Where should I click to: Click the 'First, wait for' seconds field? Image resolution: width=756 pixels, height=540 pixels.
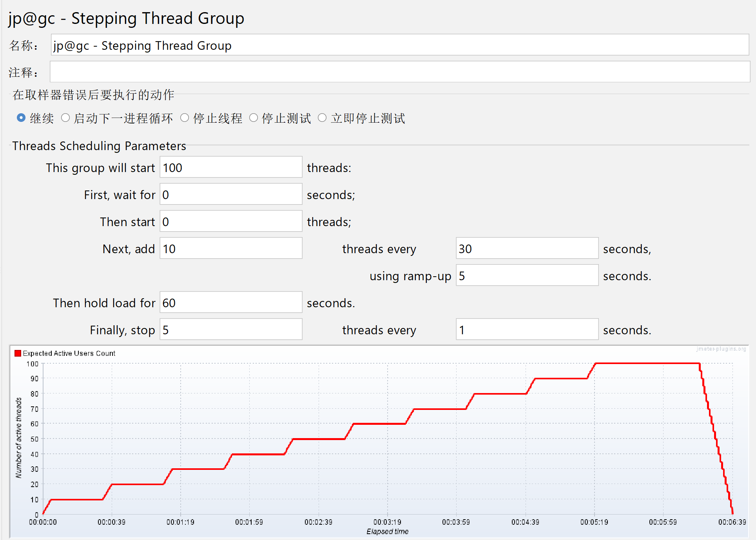(230, 195)
